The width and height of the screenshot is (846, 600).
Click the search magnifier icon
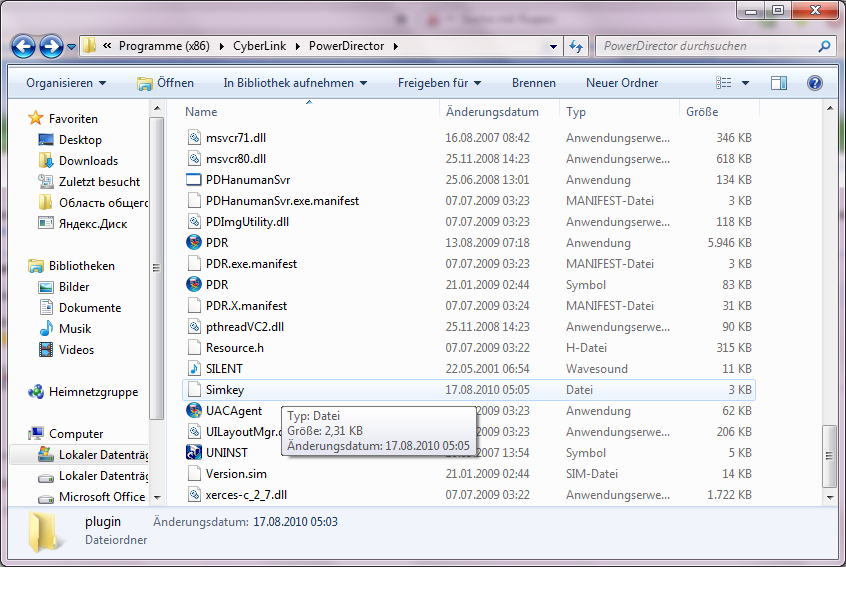tap(824, 46)
